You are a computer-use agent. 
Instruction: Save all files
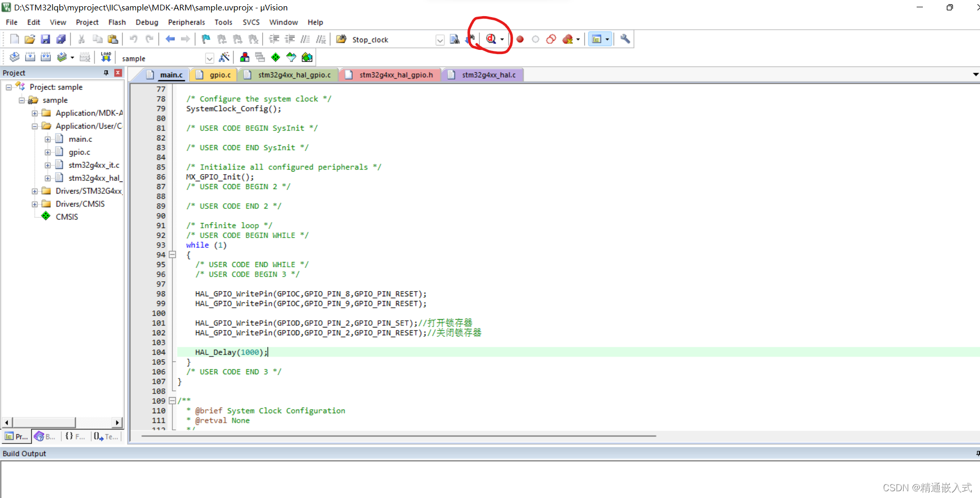pyautogui.click(x=61, y=39)
